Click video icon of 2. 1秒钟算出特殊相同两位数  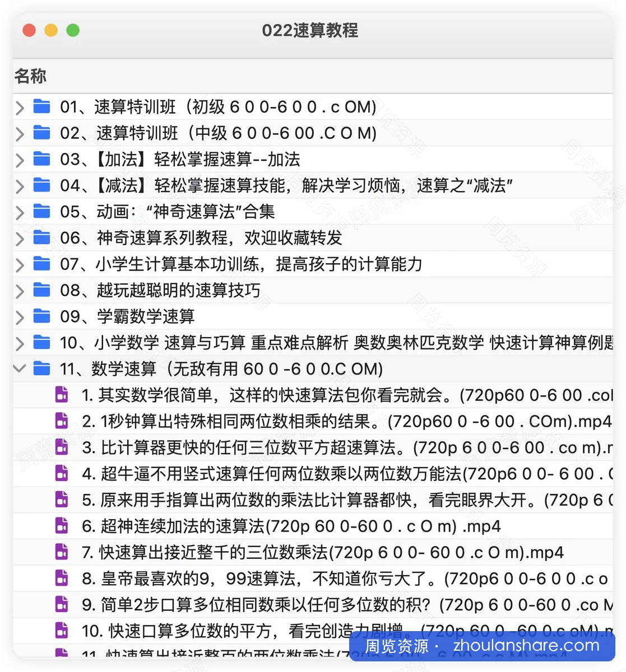pyautogui.click(x=62, y=421)
